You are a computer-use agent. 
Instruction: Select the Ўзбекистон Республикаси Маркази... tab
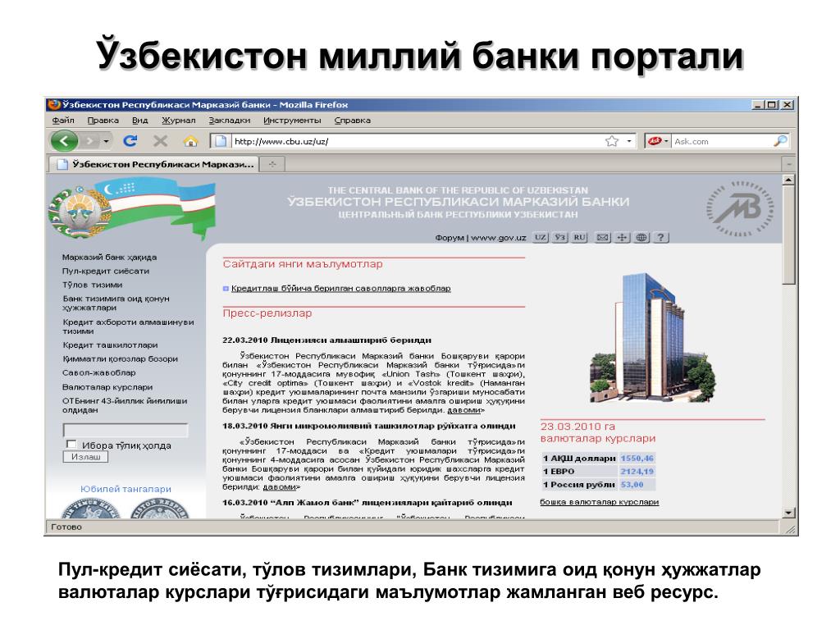pos(153,164)
